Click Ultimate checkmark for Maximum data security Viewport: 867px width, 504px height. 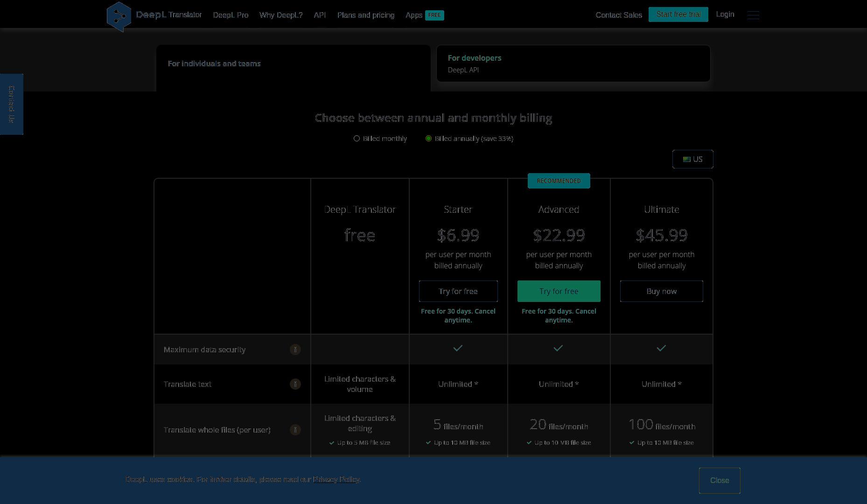[x=661, y=348]
